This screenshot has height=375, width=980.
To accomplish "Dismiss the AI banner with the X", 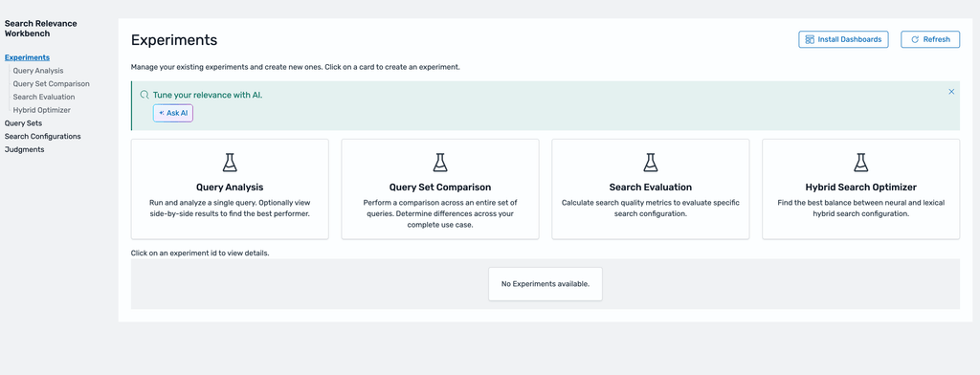I will [951, 92].
